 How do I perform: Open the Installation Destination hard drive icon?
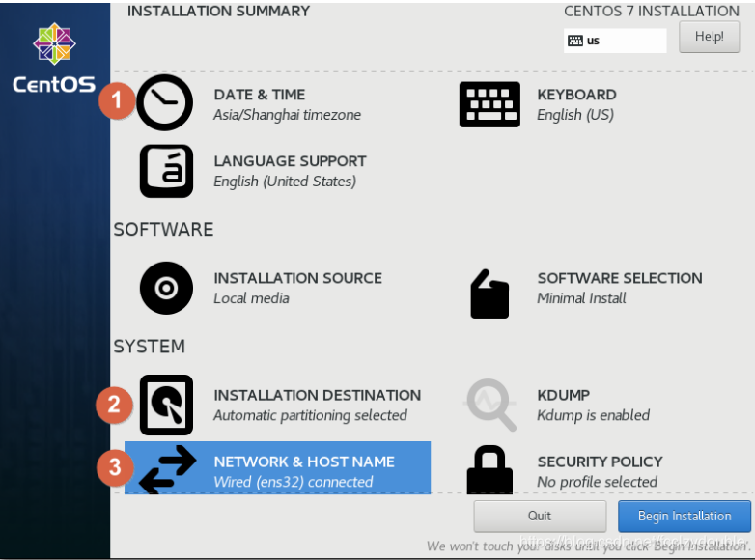pos(166,405)
